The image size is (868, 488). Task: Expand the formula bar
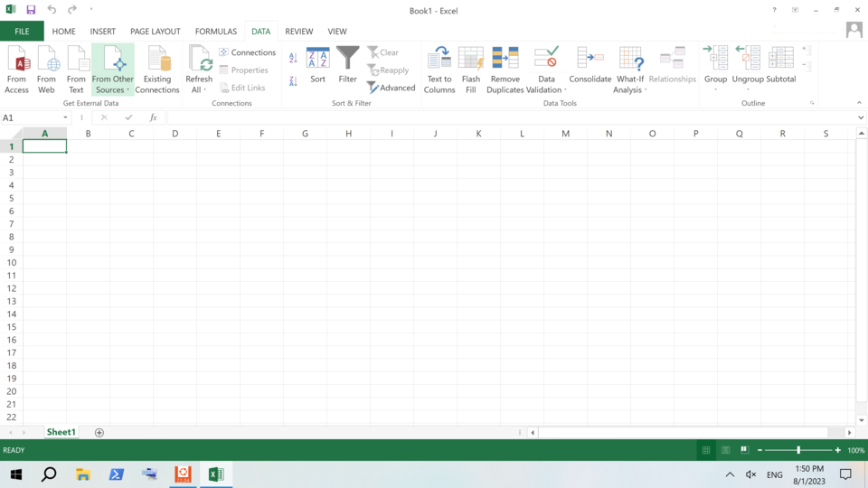click(861, 117)
